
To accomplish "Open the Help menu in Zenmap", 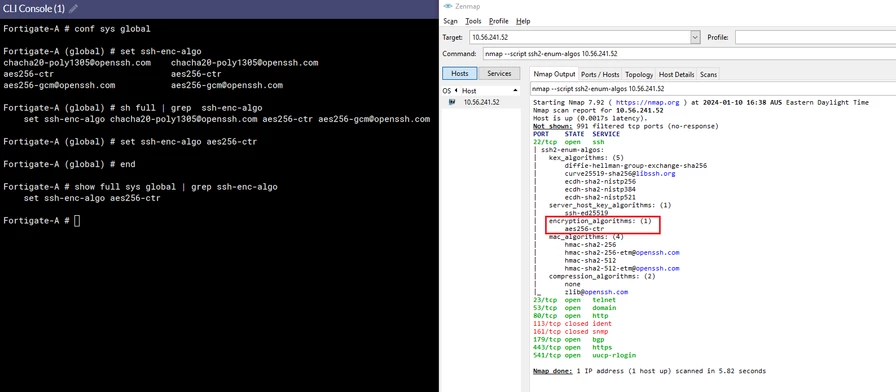I will click(x=523, y=21).
